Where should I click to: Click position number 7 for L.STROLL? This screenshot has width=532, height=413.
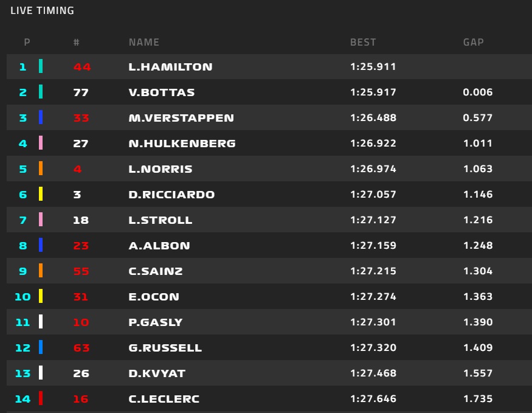pyautogui.click(x=22, y=220)
